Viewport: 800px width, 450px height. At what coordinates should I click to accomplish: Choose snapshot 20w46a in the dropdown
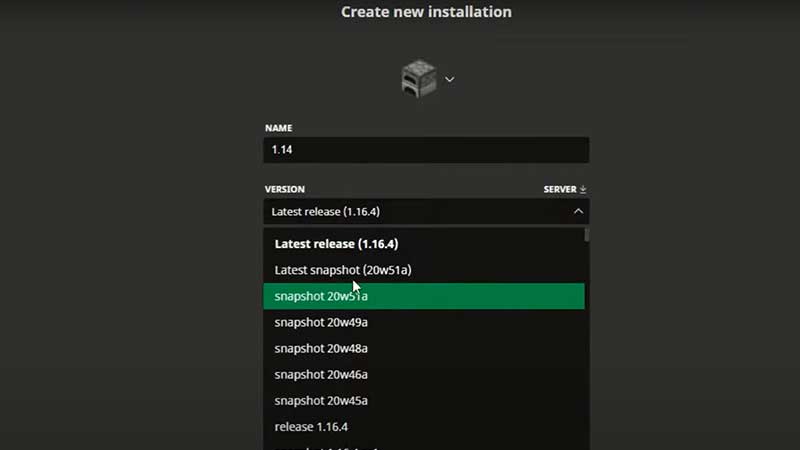[x=321, y=374]
